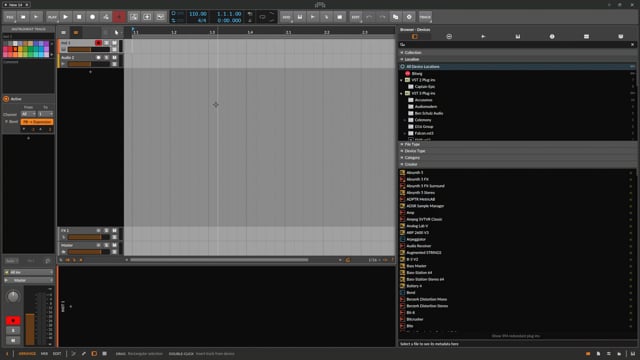Click the settings gear icon in toolbar
The height and width of the screenshot is (360, 640).
click(x=409, y=17)
